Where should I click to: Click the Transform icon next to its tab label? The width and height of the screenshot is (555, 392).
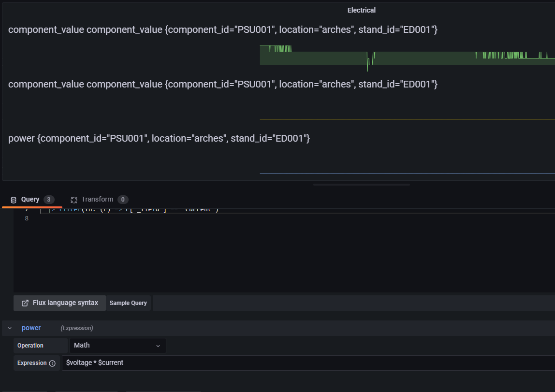[73, 199]
